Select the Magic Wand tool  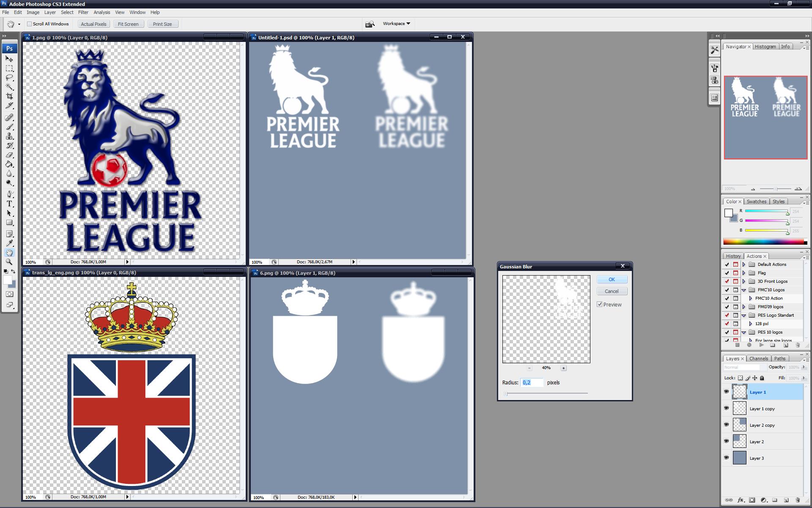pyautogui.click(x=9, y=87)
